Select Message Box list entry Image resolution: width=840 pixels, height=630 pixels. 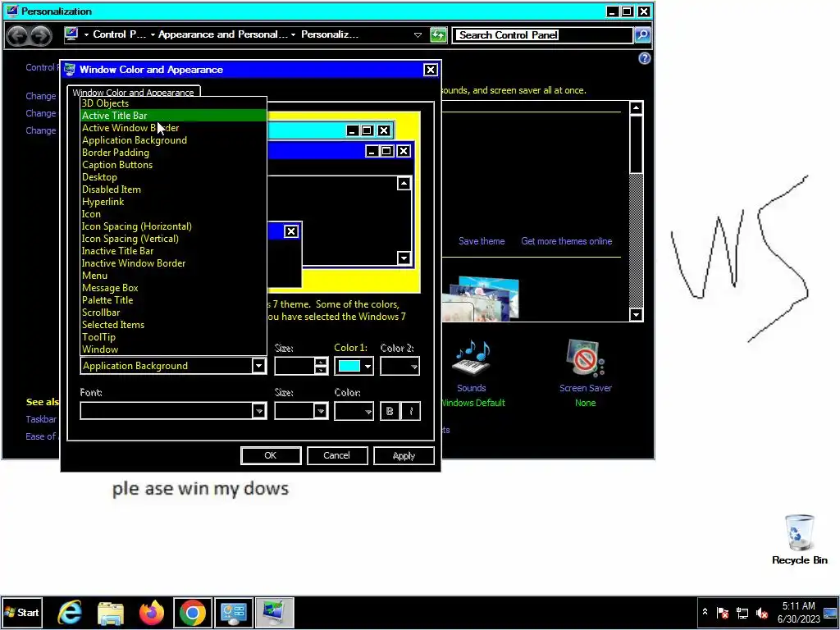pos(173,288)
